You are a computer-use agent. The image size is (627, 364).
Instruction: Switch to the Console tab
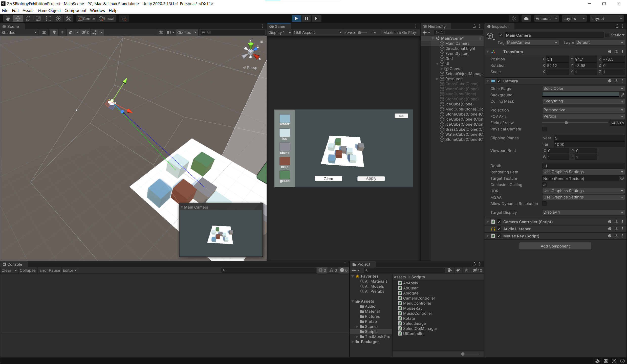point(13,264)
